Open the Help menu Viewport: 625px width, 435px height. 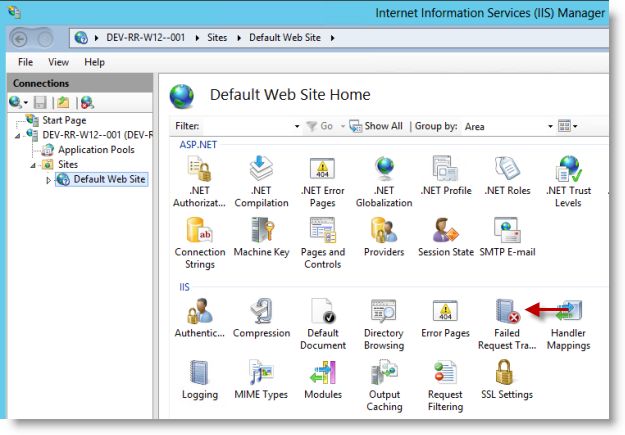pos(94,62)
